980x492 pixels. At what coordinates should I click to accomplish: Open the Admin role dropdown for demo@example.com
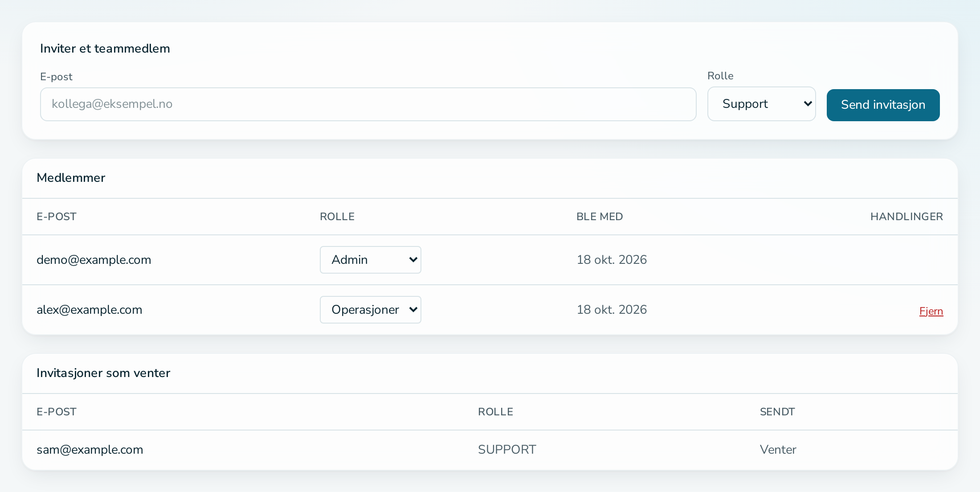pyautogui.click(x=370, y=260)
